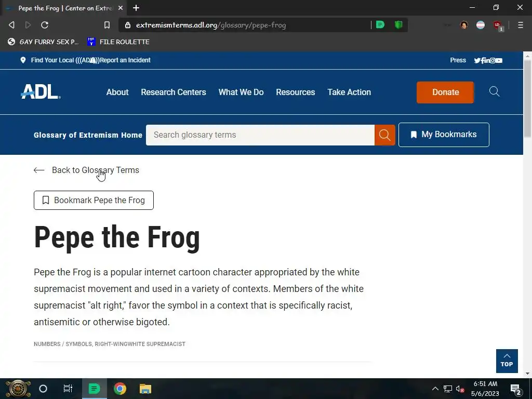532x399 pixels.
Task: Reload the page with the refresh icon
Action: tap(45, 25)
